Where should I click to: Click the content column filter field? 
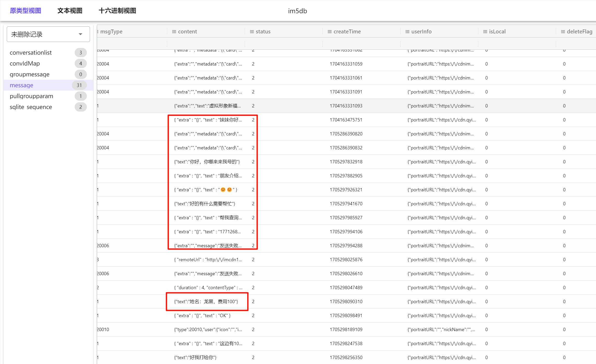(x=206, y=43)
